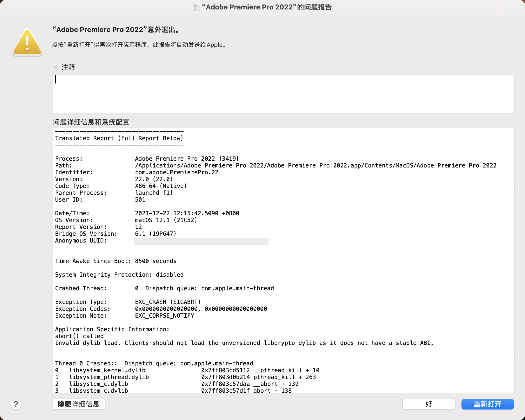The image size is (525, 420).
Task: Click the 好 button
Action: (x=429, y=404)
